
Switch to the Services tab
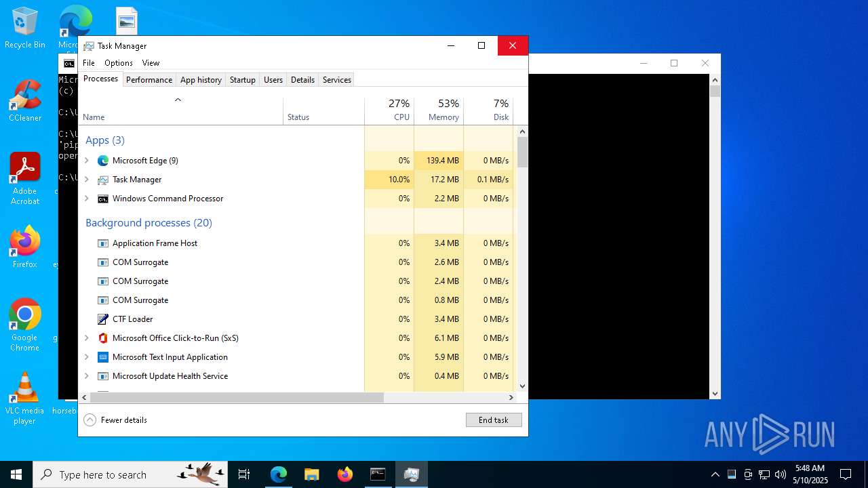point(337,80)
